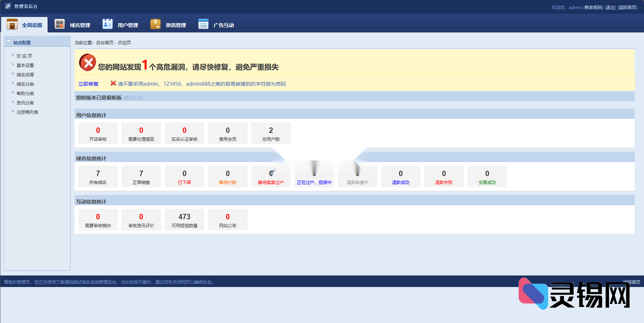Expand the 基本设置 arrow in sidebar
The image size is (644, 323).
[x=13, y=65]
